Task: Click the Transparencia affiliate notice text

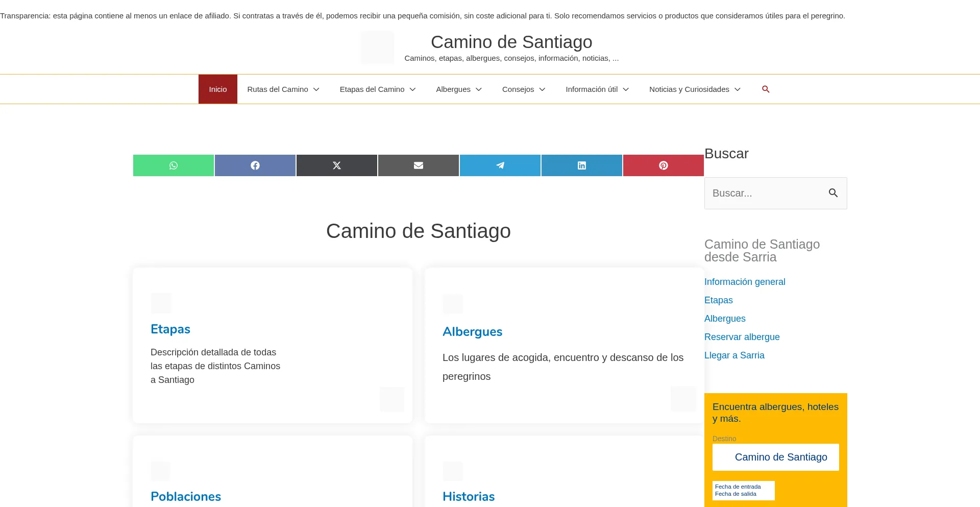Action: tap(423, 16)
